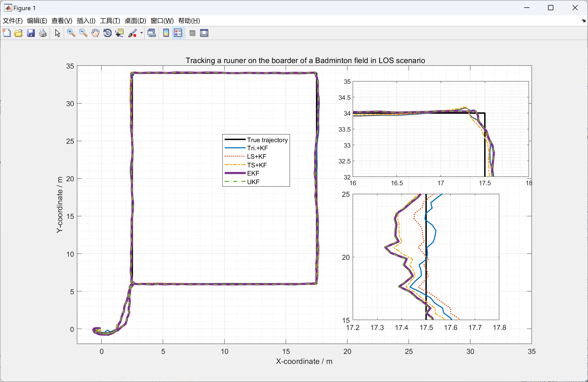The height and width of the screenshot is (382, 588).
Task: Expand the toolbar dock arrow at right
Action: [583, 21]
